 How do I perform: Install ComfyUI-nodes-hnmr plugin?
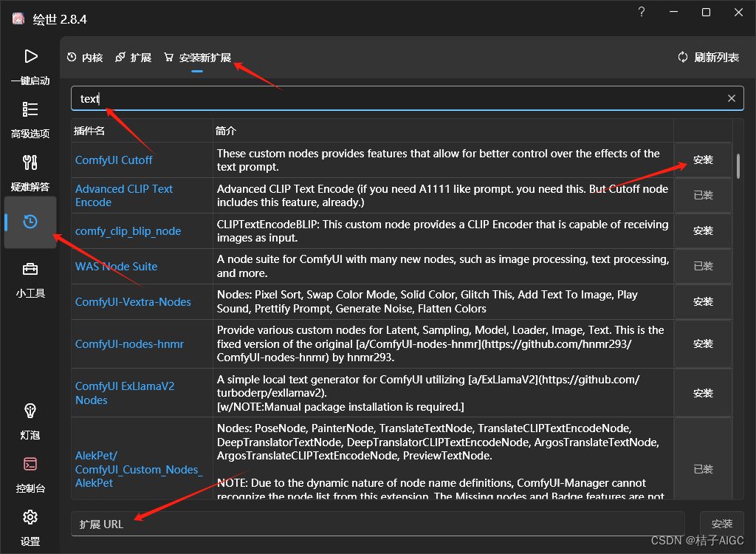click(x=703, y=344)
